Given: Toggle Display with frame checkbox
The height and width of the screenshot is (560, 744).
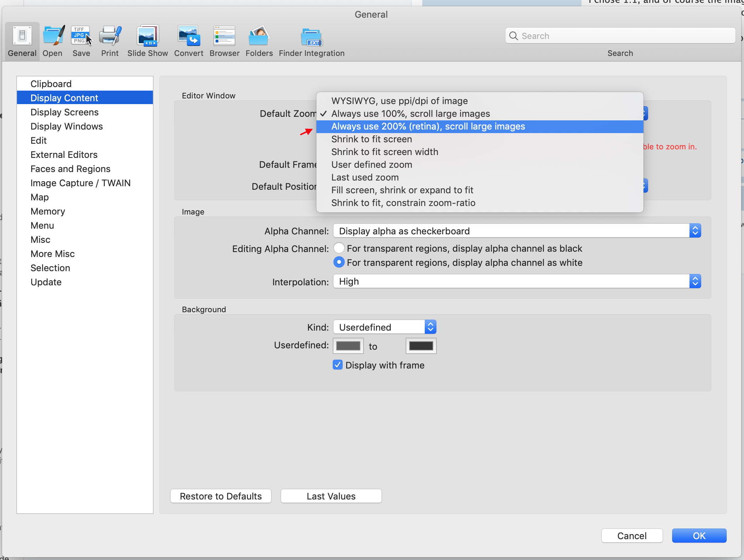Looking at the screenshot, I should [338, 365].
